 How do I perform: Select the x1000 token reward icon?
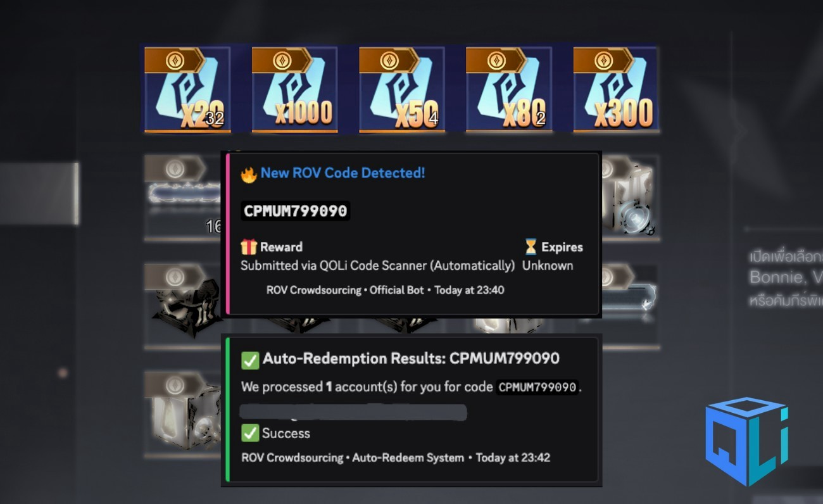[x=294, y=89]
